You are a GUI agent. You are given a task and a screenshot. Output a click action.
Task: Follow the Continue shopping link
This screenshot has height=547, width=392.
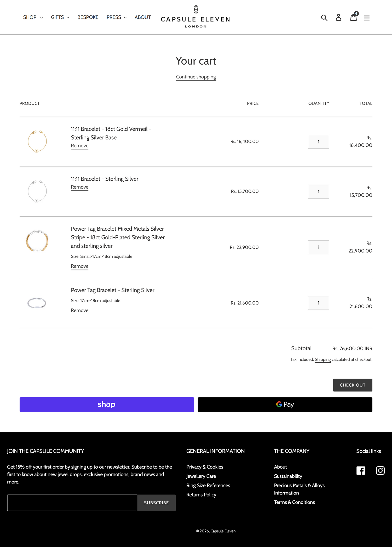point(196,77)
